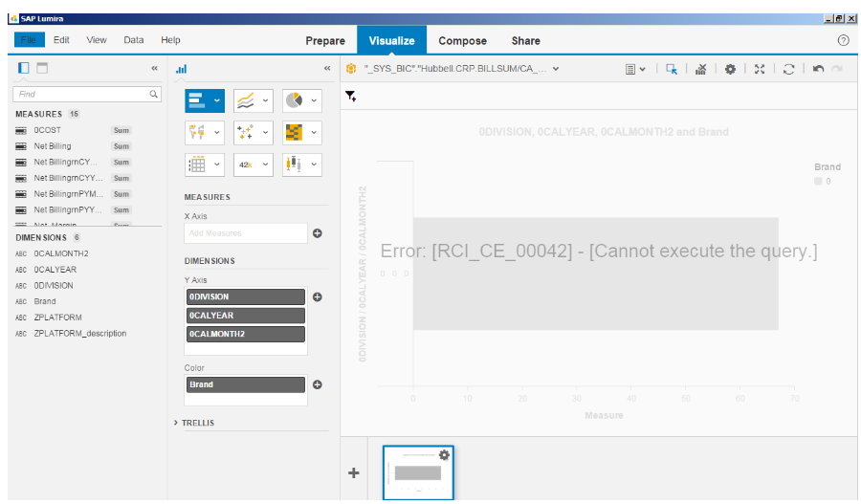861x504 pixels.
Task: Open geographic chart dropdown arrow
Action: [x=217, y=132]
